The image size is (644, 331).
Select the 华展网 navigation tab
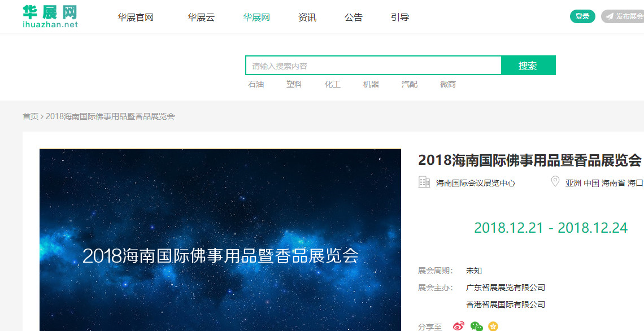click(x=256, y=18)
